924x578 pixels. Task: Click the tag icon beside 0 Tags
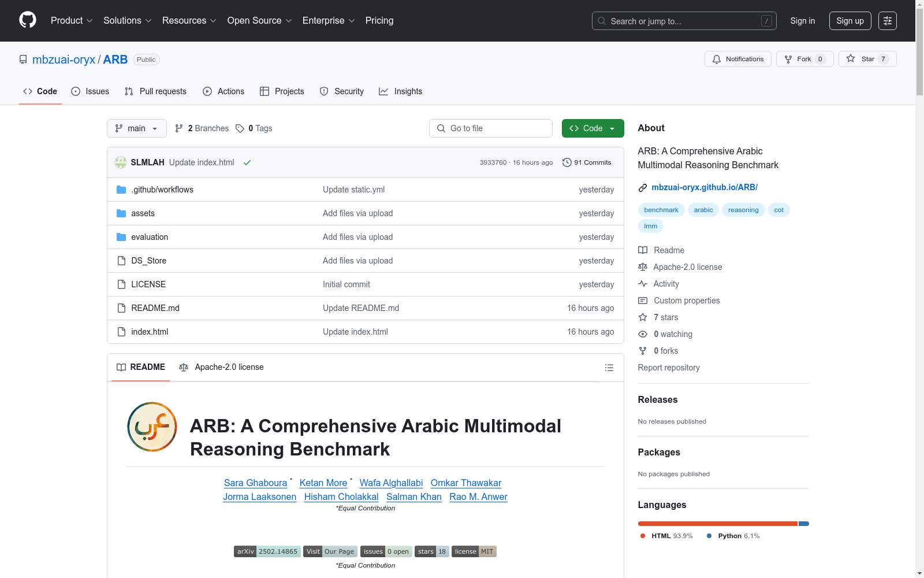240,128
